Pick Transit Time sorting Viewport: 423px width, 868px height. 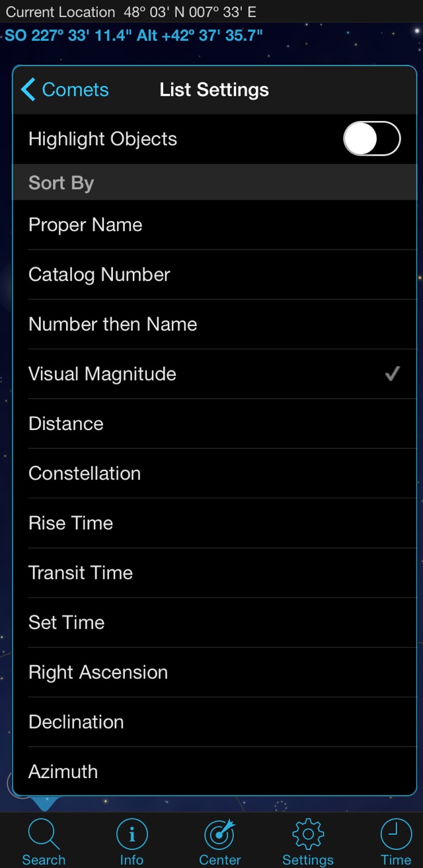[81, 572]
